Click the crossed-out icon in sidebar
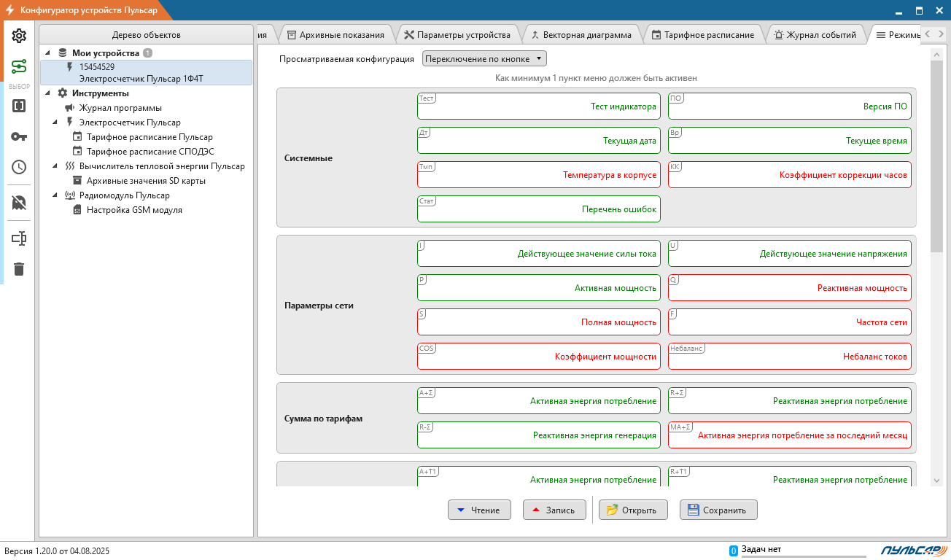Image resolution: width=951 pixels, height=560 pixels. [x=19, y=203]
